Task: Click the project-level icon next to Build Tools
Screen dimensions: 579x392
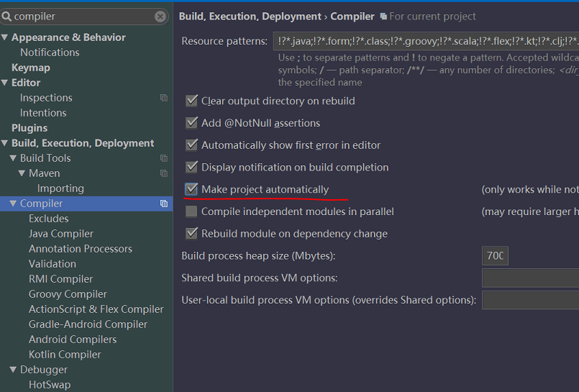Action: 163,158
